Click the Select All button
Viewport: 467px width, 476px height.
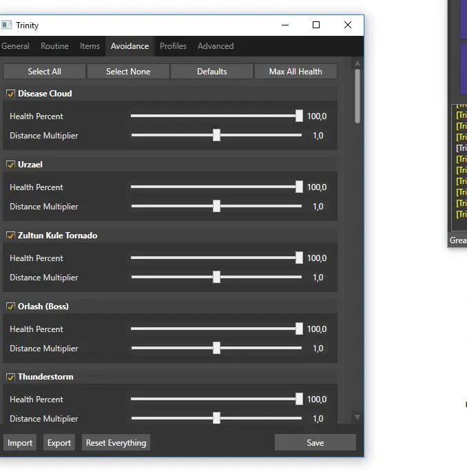[44, 72]
